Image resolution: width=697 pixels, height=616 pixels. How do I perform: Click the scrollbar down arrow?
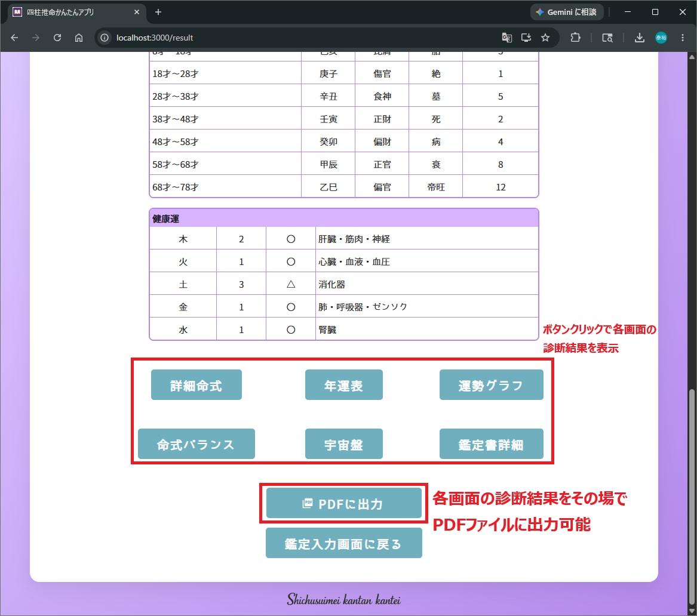[x=692, y=611]
